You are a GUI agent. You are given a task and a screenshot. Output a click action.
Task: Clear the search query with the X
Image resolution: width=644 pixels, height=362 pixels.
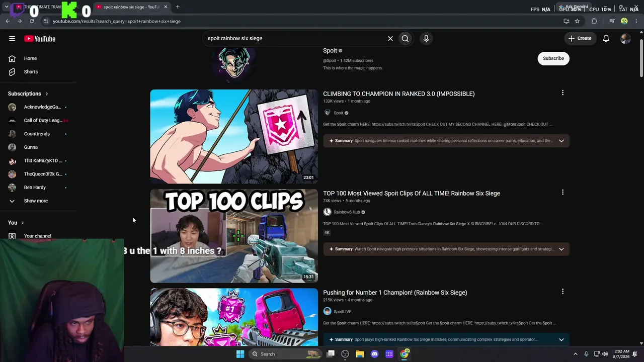tap(390, 38)
